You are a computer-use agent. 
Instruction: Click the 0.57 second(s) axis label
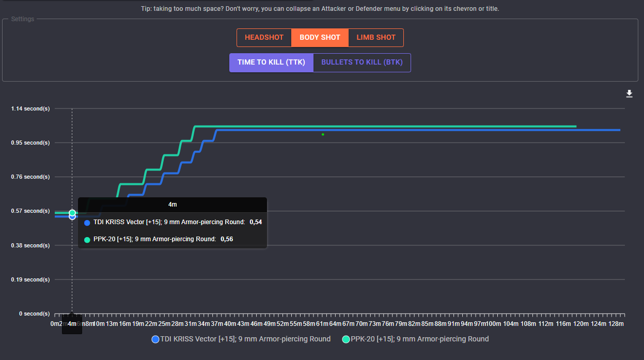point(30,211)
